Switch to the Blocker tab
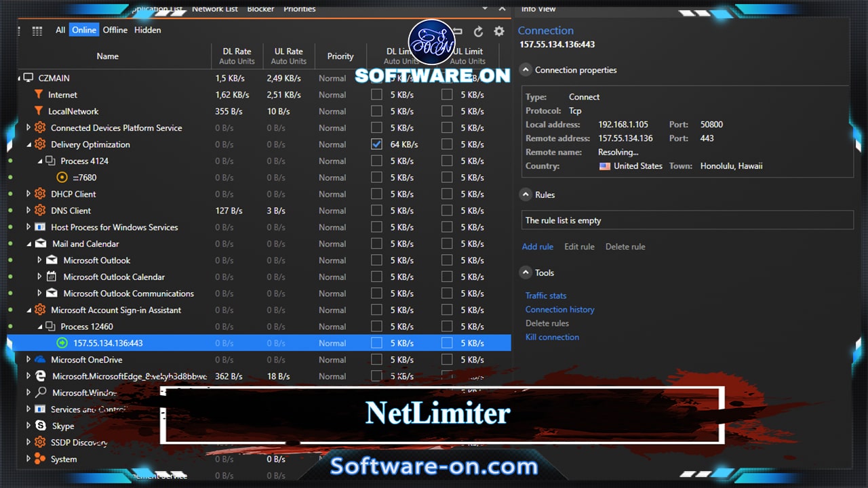 click(260, 9)
